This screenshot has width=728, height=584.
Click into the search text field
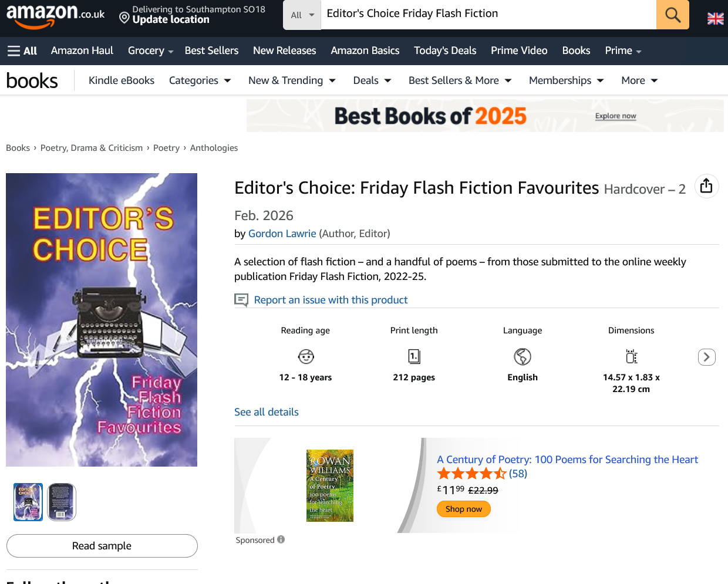(x=487, y=14)
